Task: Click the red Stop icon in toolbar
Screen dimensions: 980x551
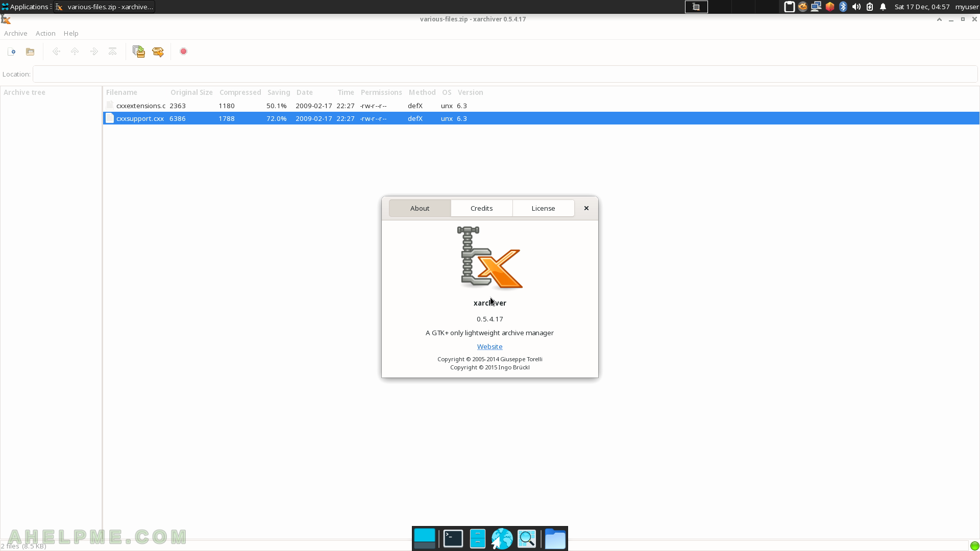Action: coord(184,52)
